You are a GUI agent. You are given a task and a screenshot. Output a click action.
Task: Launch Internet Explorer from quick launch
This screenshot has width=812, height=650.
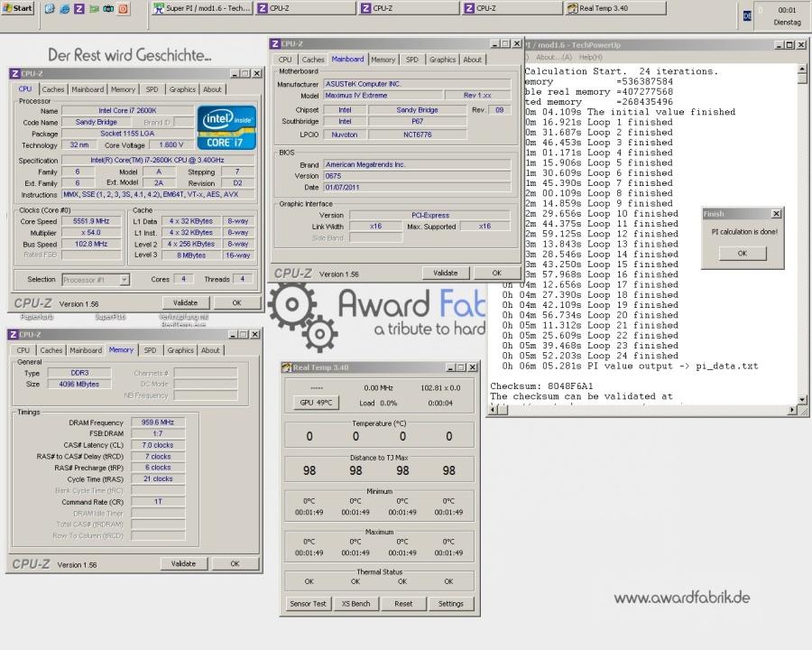pos(64,9)
